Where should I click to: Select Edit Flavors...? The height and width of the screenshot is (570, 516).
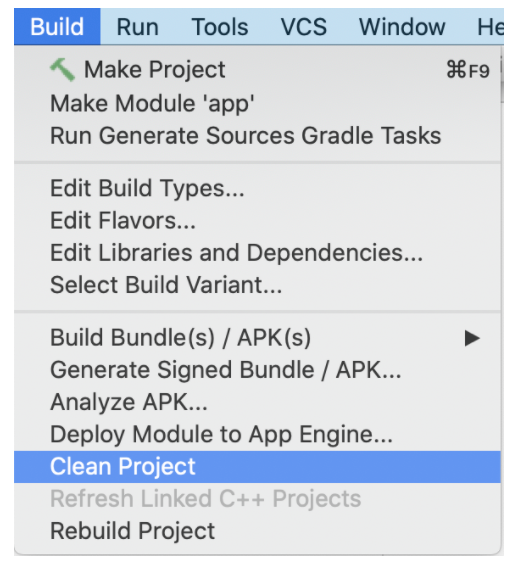(x=257, y=220)
